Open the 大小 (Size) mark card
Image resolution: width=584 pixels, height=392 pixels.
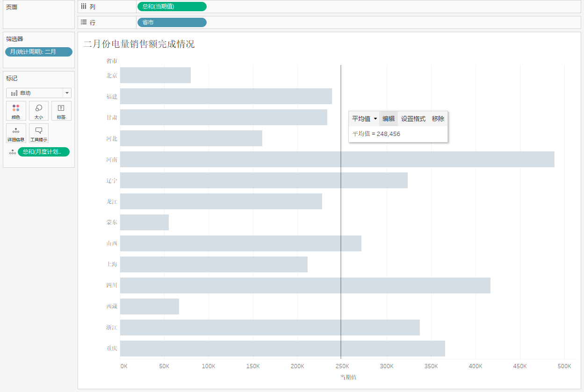[x=39, y=111]
